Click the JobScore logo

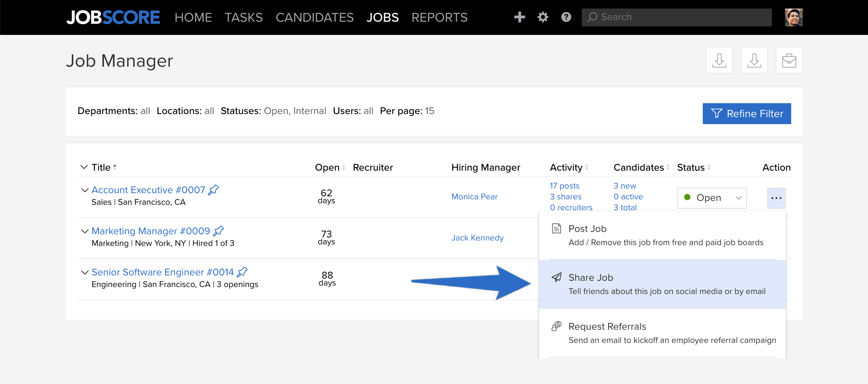113,17
